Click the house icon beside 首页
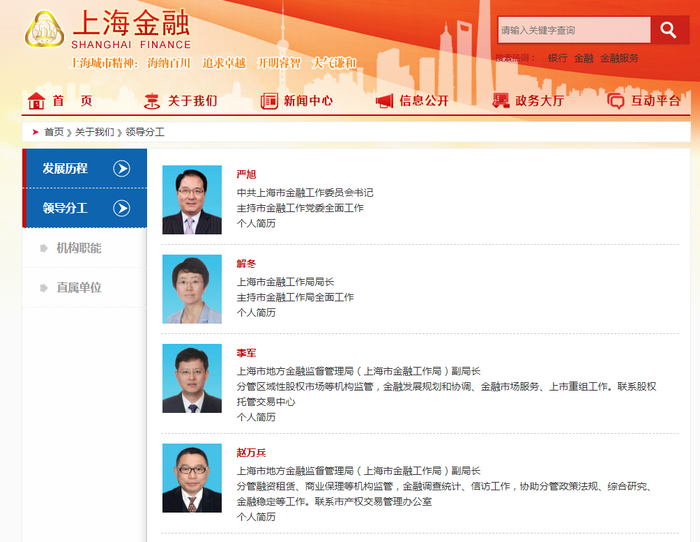The image size is (700, 542). 37,101
